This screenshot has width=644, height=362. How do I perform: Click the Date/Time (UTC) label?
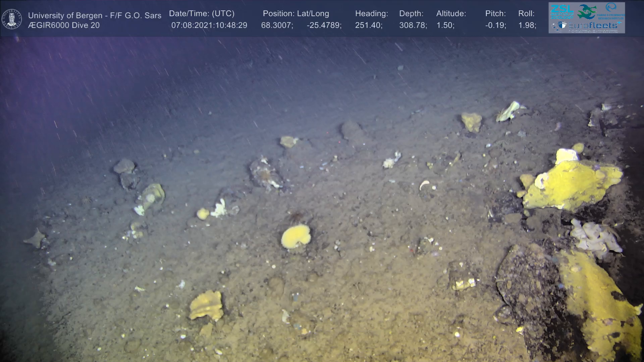[202, 14]
